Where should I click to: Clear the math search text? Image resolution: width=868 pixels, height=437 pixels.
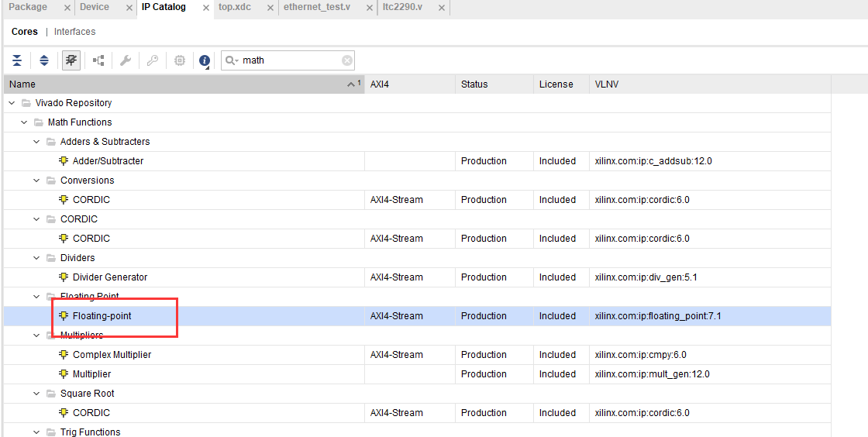(x=347, y=60)
